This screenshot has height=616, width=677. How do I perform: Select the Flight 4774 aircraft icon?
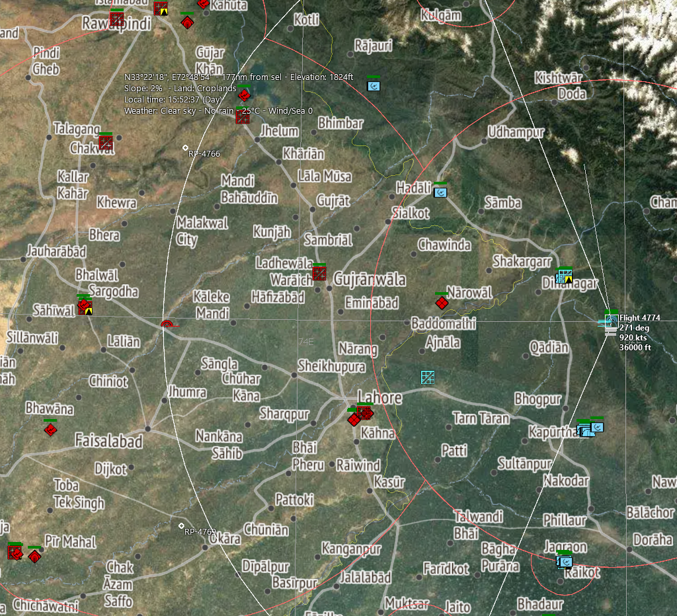click(x=611, y=321)
